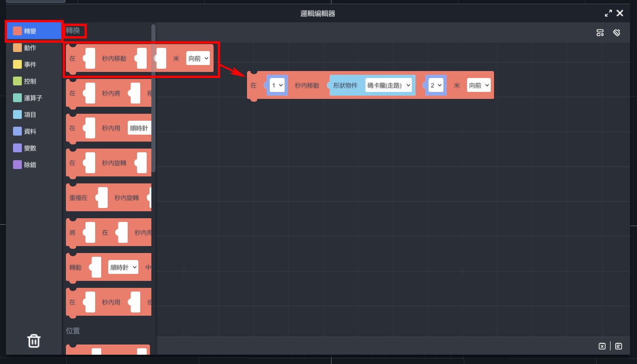The width and height of the screenshot is (637, 364).
Task: Open the 除錯 category
Action: 30,165
